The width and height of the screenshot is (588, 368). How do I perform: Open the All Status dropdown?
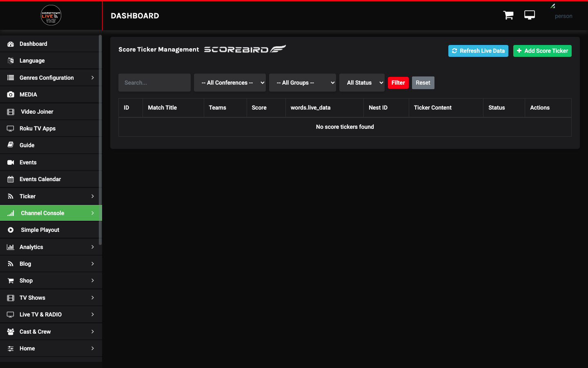362,83
